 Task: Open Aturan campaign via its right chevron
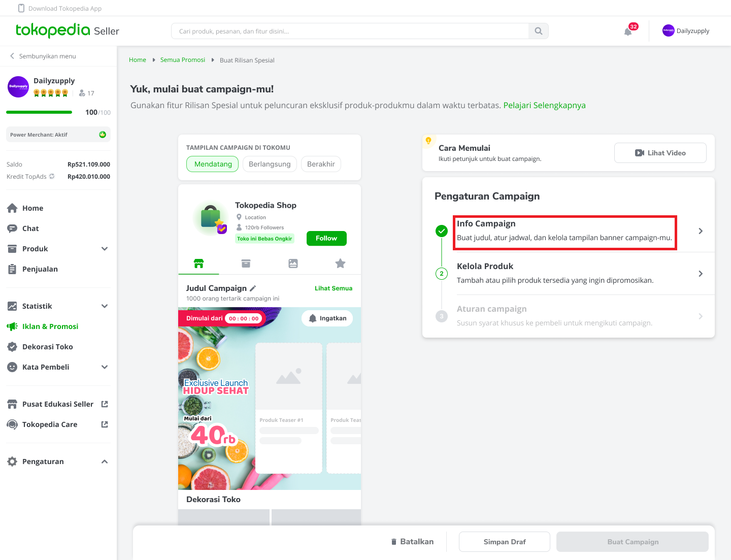pyautogui.click(x=701, y=316)
